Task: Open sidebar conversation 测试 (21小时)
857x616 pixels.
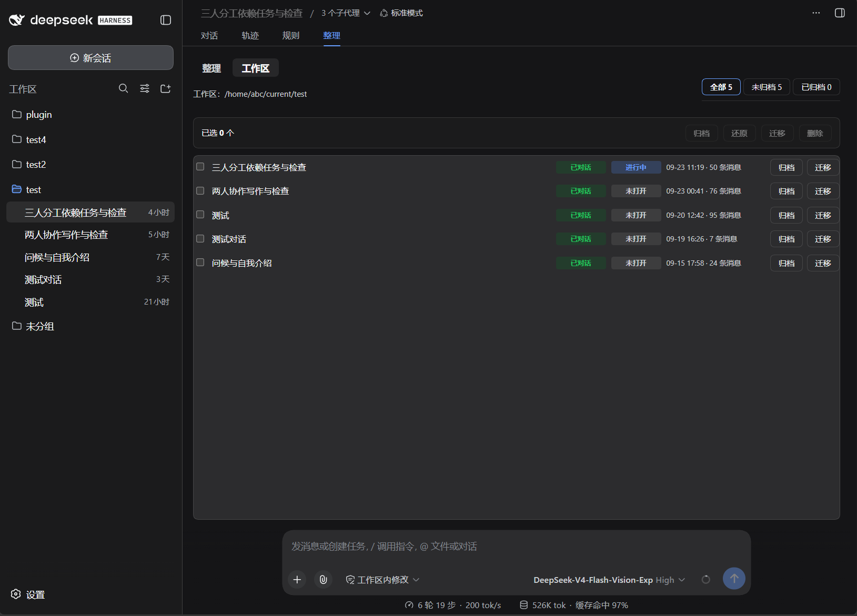Action: (x=90, y=302)
